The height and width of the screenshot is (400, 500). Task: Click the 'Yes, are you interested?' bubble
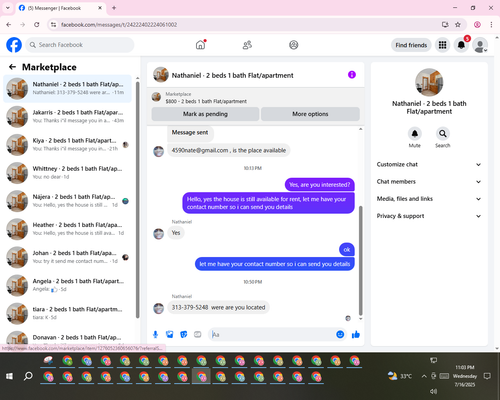click(319, 185)
